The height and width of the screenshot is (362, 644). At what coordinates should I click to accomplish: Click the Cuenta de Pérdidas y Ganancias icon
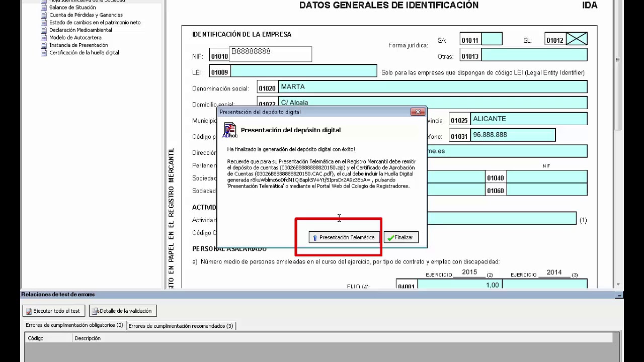tap(44, 15)
